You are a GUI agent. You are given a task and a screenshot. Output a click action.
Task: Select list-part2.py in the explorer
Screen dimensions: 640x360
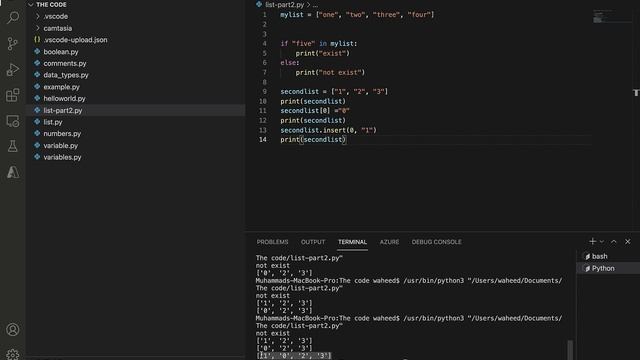136,110
